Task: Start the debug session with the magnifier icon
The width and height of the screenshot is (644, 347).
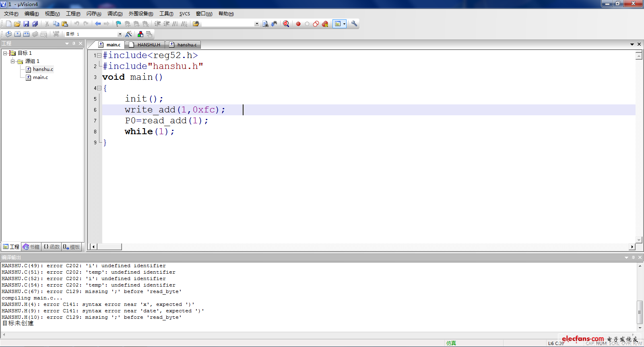Action: [x=286, y=24]
